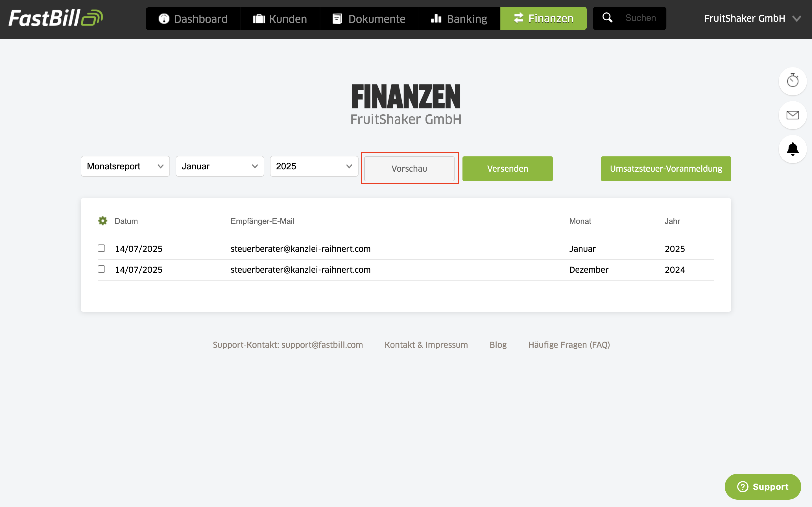Click the support@fastbill.com contact link

[322, 345]
